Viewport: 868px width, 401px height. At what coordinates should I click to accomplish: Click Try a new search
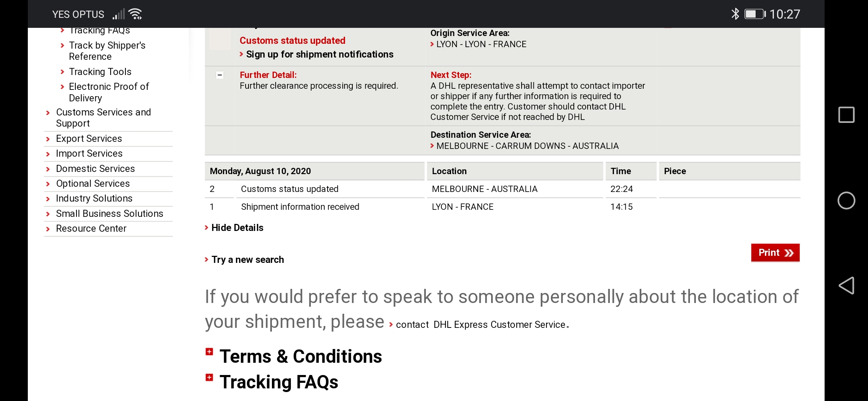tap(247, 260)
